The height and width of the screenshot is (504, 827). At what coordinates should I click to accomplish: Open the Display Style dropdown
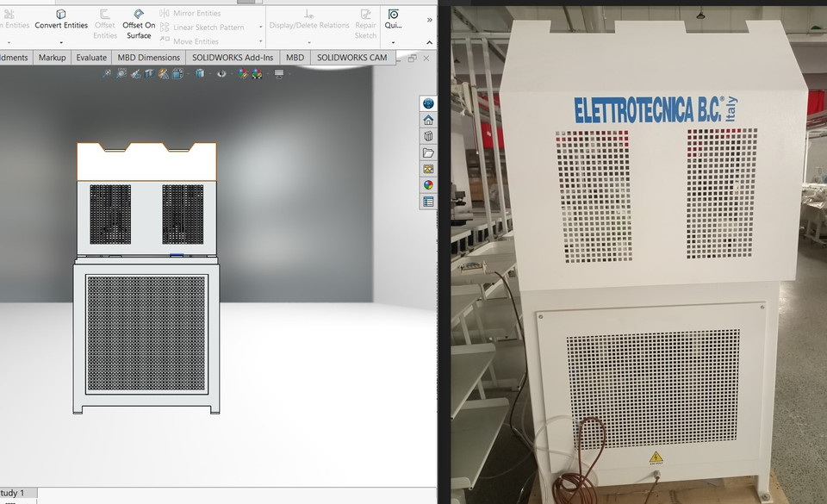(198, 74)
